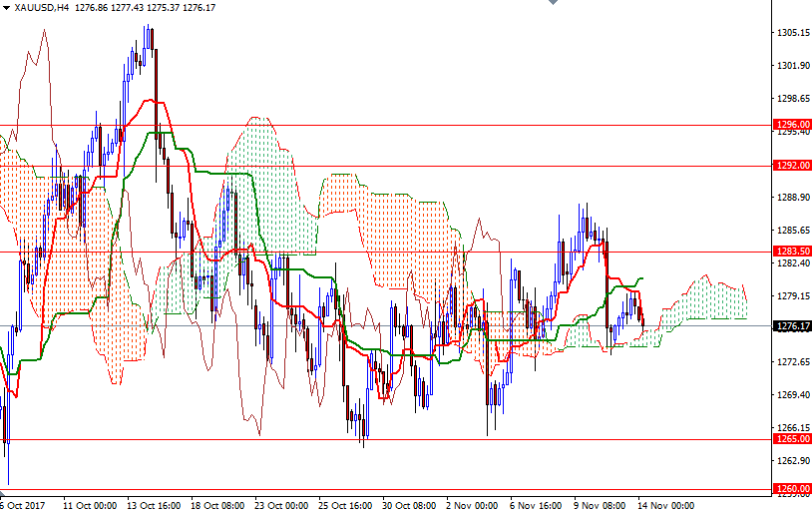
Task: Click the 1305.15 price scale label
Action: pos(794,33)
